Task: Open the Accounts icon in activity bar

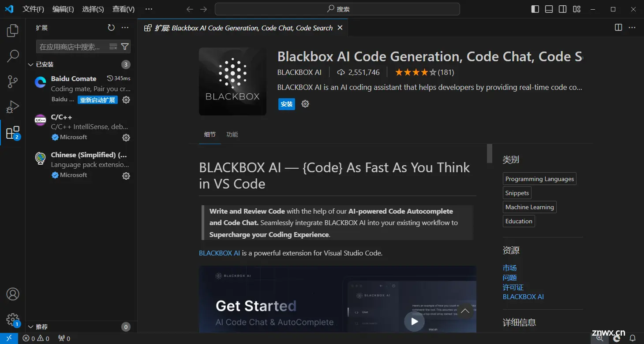Action: click(x=13, y=294)
